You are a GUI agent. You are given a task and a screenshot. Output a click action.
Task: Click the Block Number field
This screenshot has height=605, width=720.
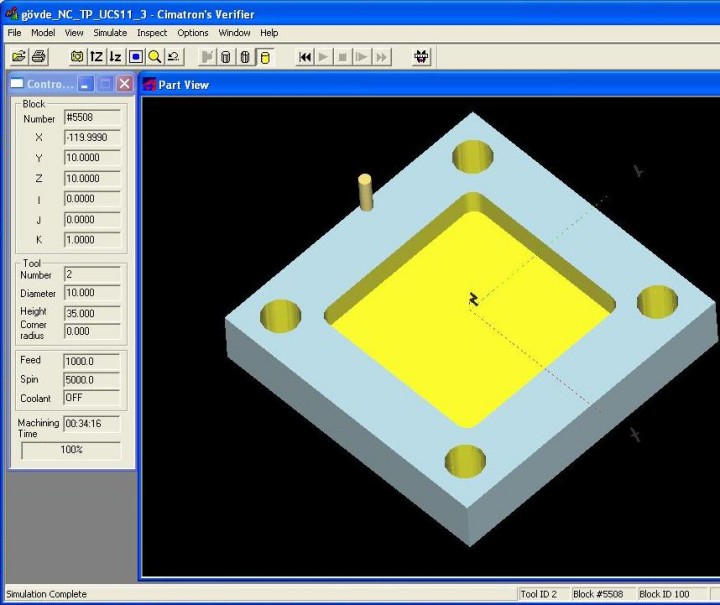point(91,117)
